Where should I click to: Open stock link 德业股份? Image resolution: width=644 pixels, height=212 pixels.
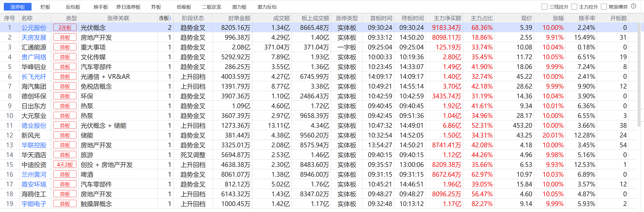[34, 126]
